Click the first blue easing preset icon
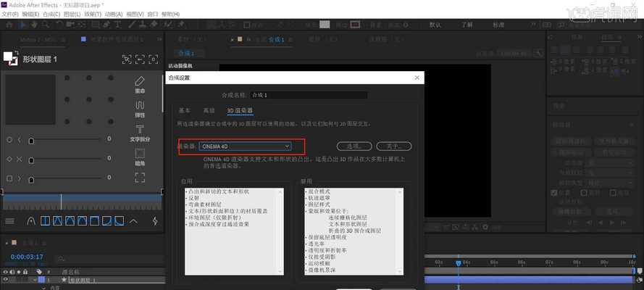Viewport: 644px width, 290px height. click(x=45, y=221)
